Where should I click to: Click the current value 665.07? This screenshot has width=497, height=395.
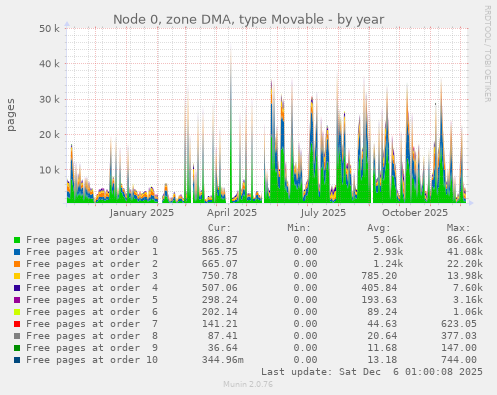point(220,264)
